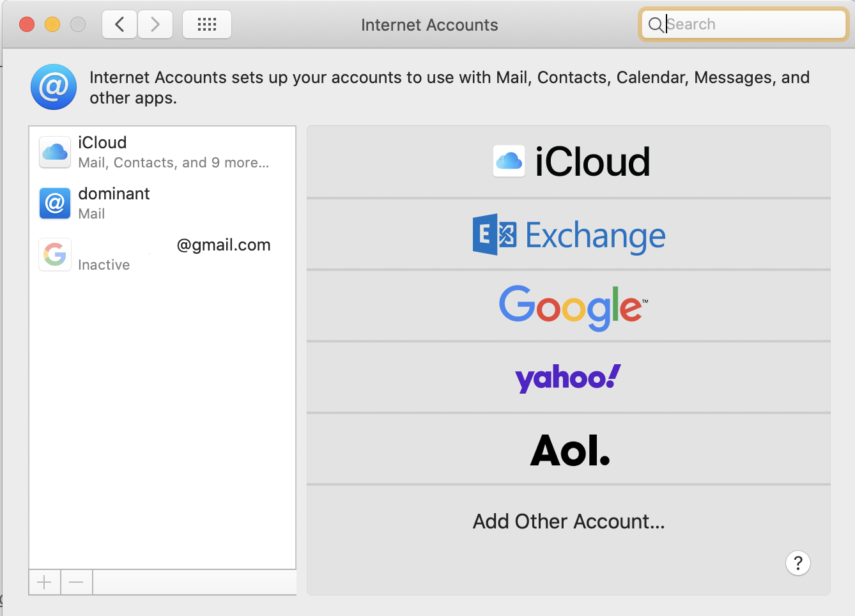The image size is (855, 616).
Task: Open help with the question mark button
Action: tap(798, 563)
